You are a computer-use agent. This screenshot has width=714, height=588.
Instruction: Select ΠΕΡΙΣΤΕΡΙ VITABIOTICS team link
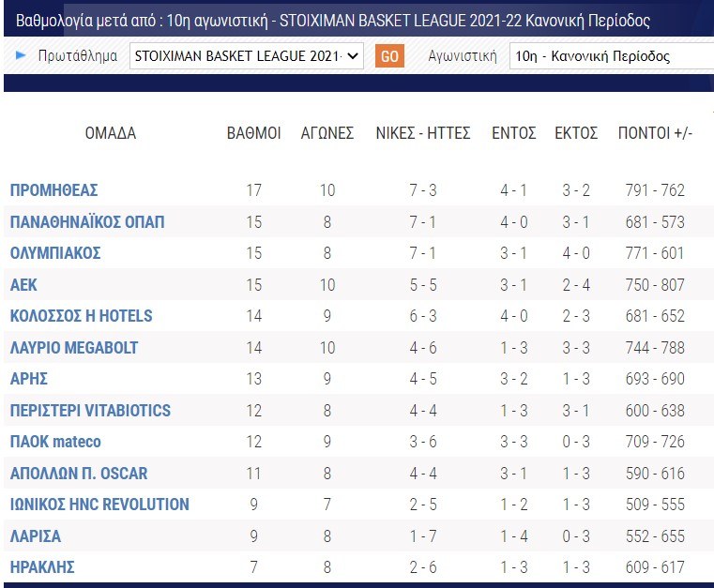pos(90,411)
